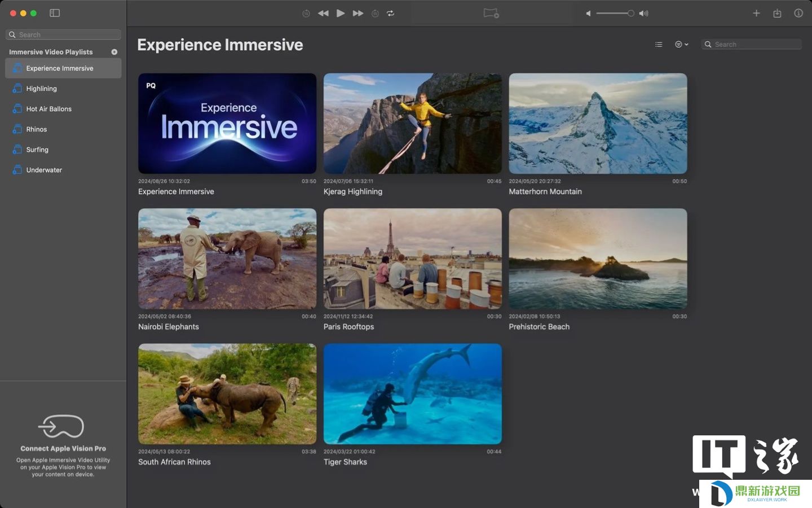Image resolution: width=812 pixels, height=508 pixels.
Task: Click the Highlining playlist icon
Action: point(17,89)
